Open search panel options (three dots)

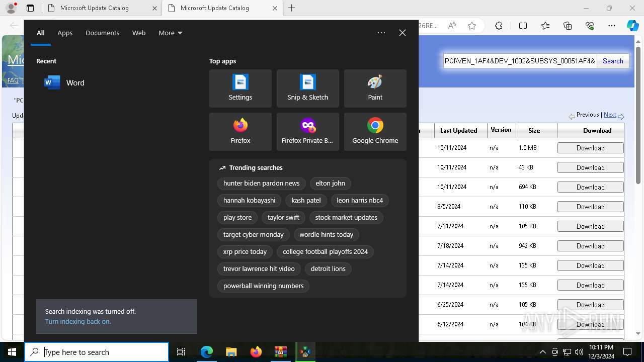point(381,33)
